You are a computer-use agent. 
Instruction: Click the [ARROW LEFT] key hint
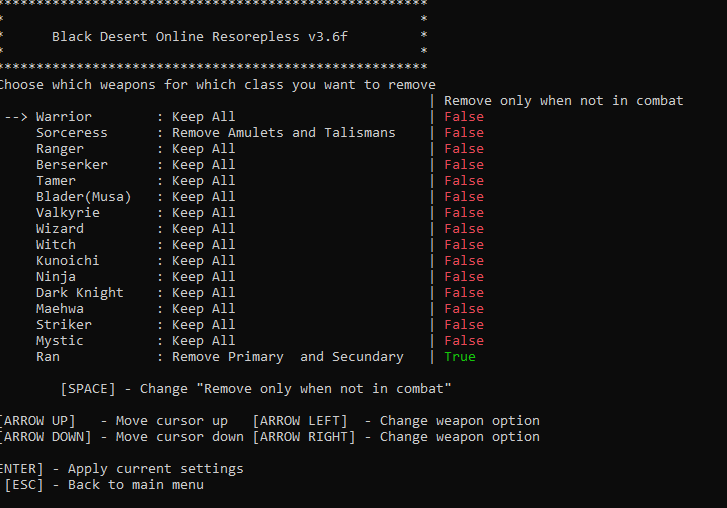(300, 421)
